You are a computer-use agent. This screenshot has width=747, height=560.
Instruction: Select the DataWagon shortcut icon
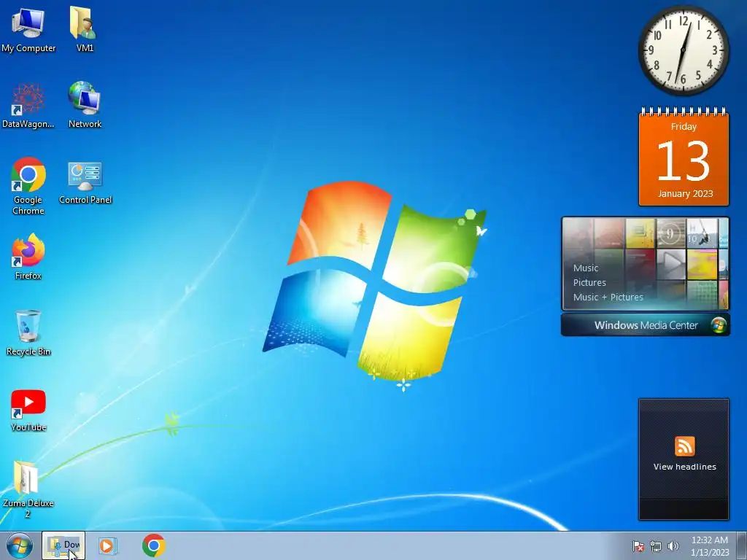coord(28,106)
